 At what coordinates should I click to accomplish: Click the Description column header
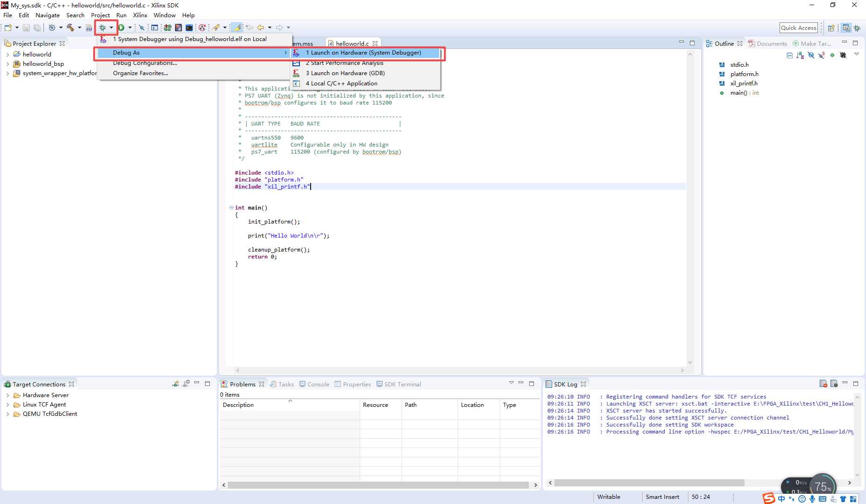point(290,405)
